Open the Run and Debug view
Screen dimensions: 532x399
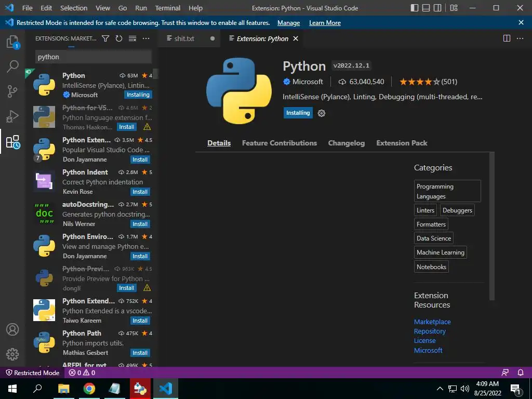[12, 116]
